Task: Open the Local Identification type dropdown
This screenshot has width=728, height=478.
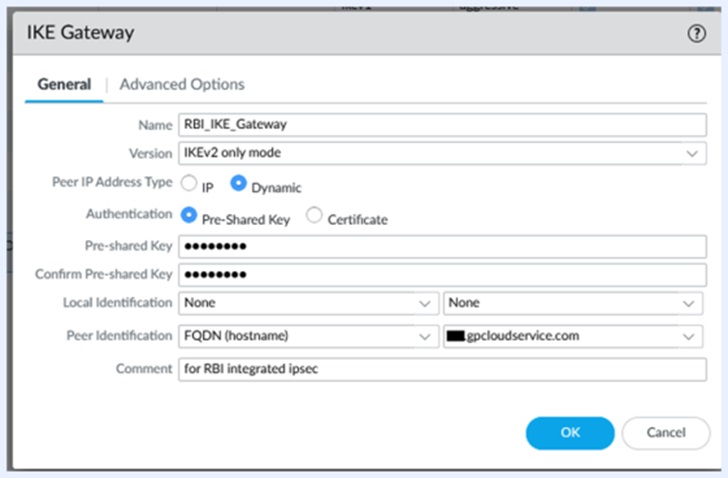Action: click(x=306, y=303)
